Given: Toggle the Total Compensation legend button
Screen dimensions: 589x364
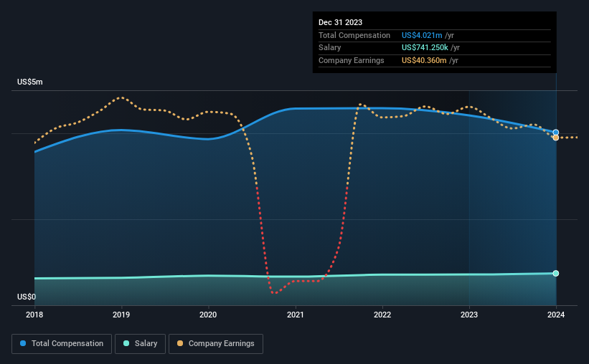Looking at the screenshot, I should (x=62, y=344).
